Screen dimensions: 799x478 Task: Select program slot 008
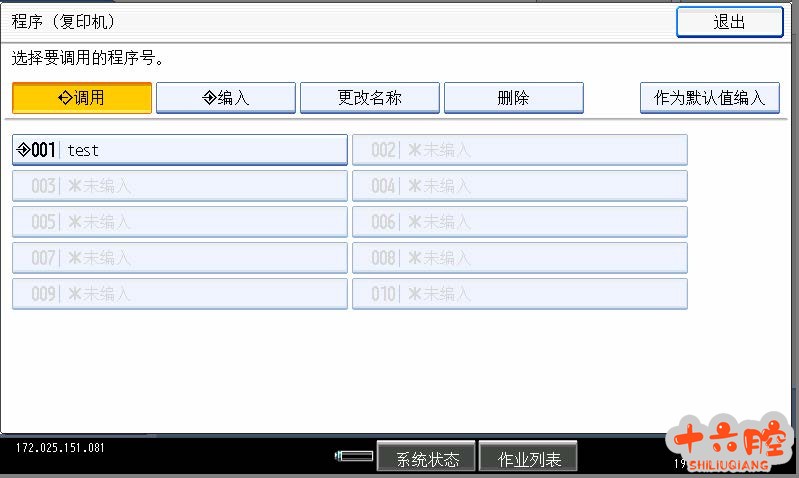[520, 258]
